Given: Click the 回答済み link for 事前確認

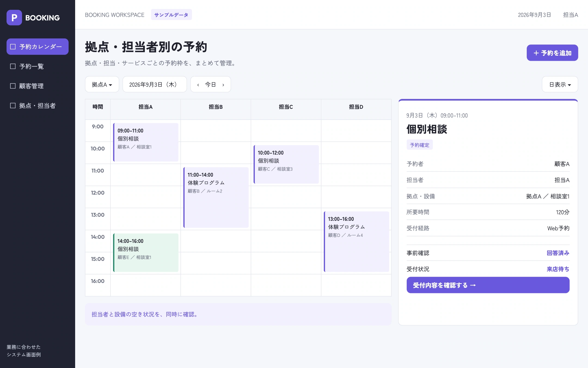Looking at the screenshot, I should coord(558,253).
